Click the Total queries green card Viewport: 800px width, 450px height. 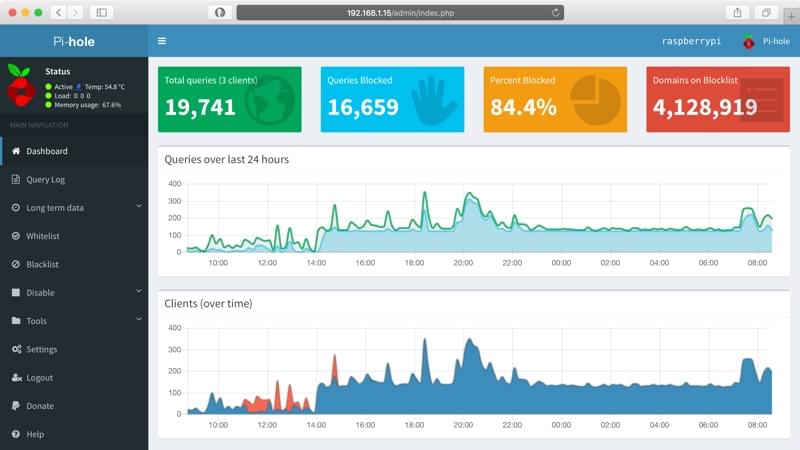pyautogui.click(x=230, y=99)
